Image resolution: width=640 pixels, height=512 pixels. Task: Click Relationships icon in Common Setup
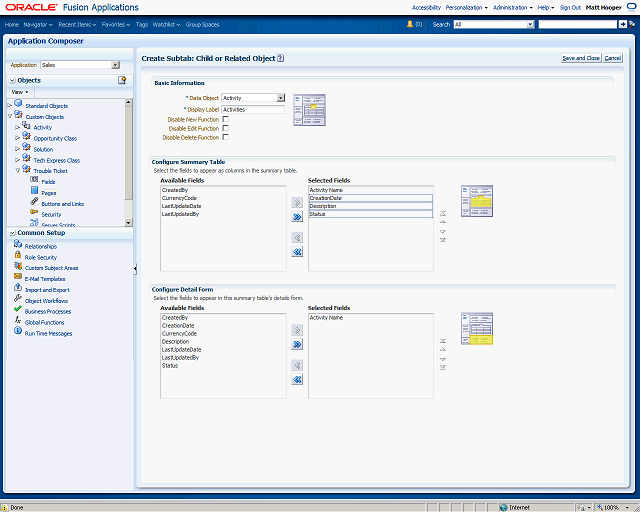(x=18, y=244)
